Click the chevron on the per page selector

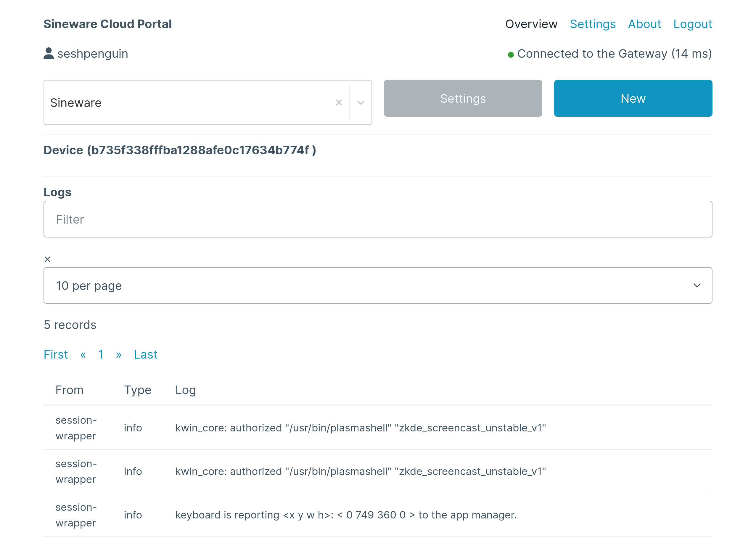697,285
